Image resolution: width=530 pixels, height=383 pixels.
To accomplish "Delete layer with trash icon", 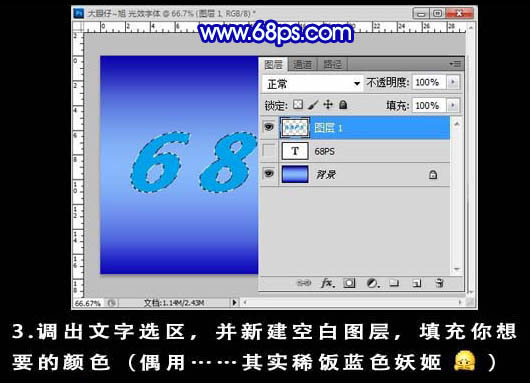I will pos(439,283).
